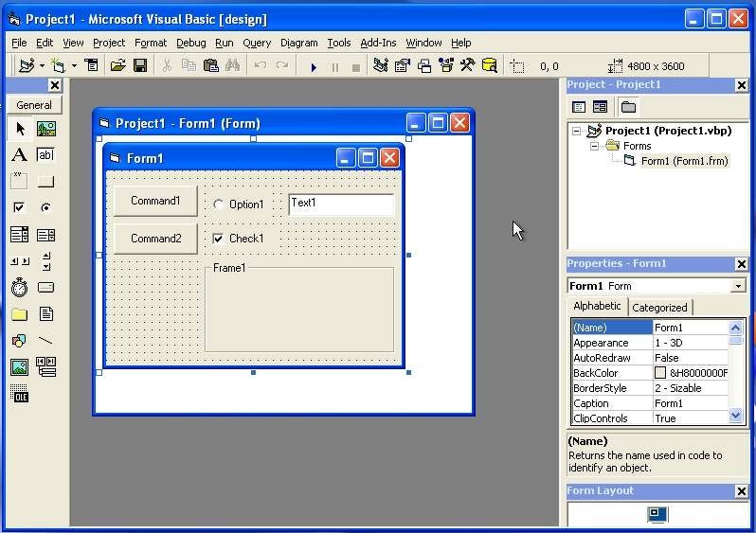Click View Code icon in Project panel
Image resolution: width=756 pixels, height=533 pixels.
[x=579, y=106]
